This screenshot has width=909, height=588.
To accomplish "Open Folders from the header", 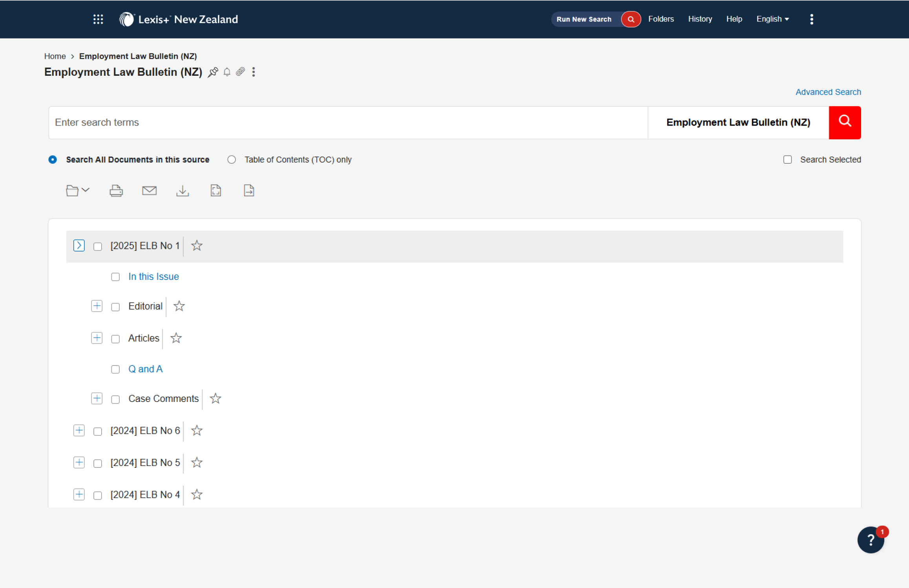I will pos(661,19).
